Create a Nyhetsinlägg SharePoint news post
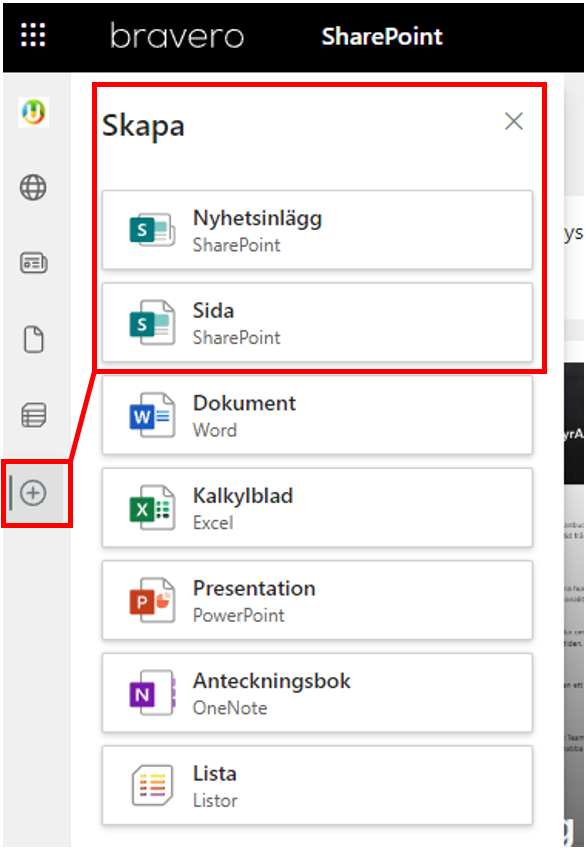This screenshot has height=851, width=586. [317, 230]
